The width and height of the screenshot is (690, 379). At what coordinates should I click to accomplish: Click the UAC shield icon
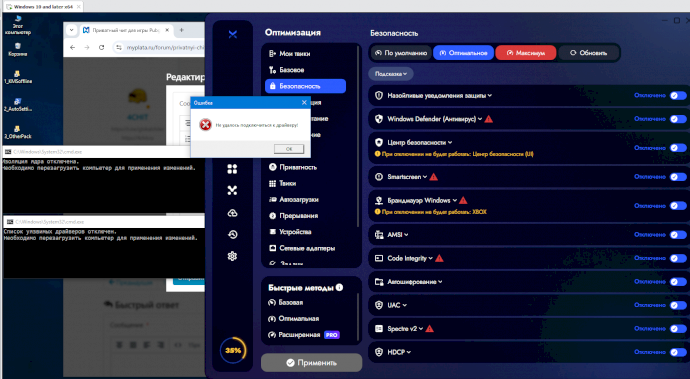tap(379, 305)
